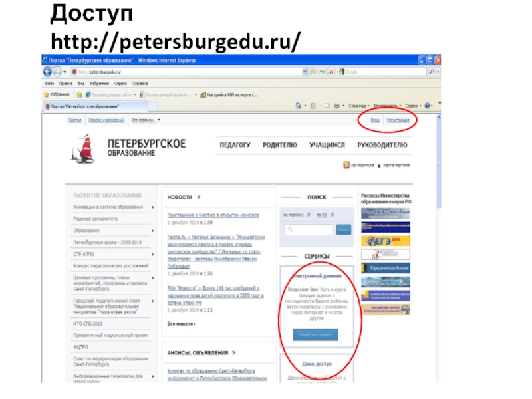The width and height of the screenshot is (532, 399).
Task: Click the Избранное star icon
Action: (47, 94)
